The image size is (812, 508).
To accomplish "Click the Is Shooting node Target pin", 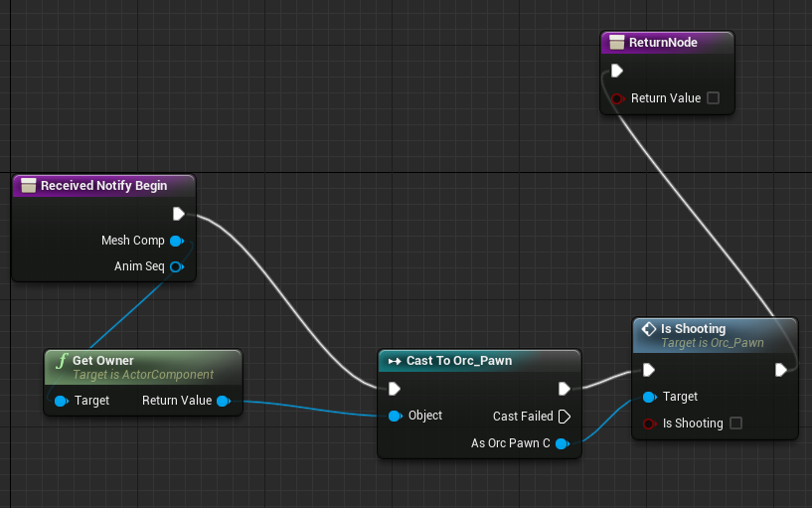I will [649, 398].
